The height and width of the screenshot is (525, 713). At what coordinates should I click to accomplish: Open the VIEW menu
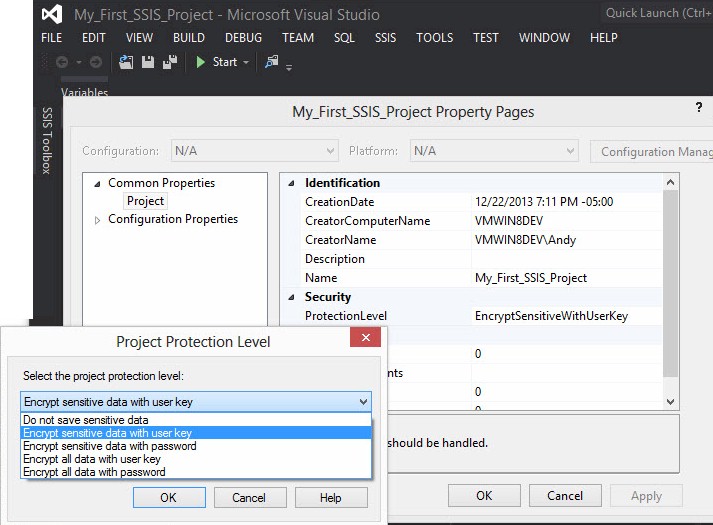(139, 38)
